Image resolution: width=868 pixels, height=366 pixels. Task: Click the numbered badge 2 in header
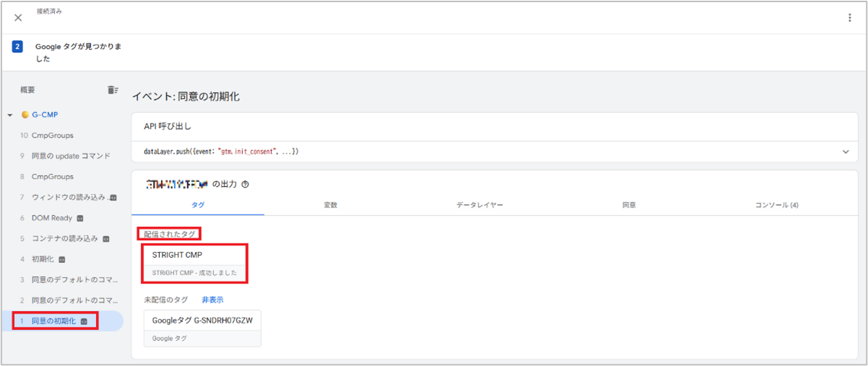18,46
